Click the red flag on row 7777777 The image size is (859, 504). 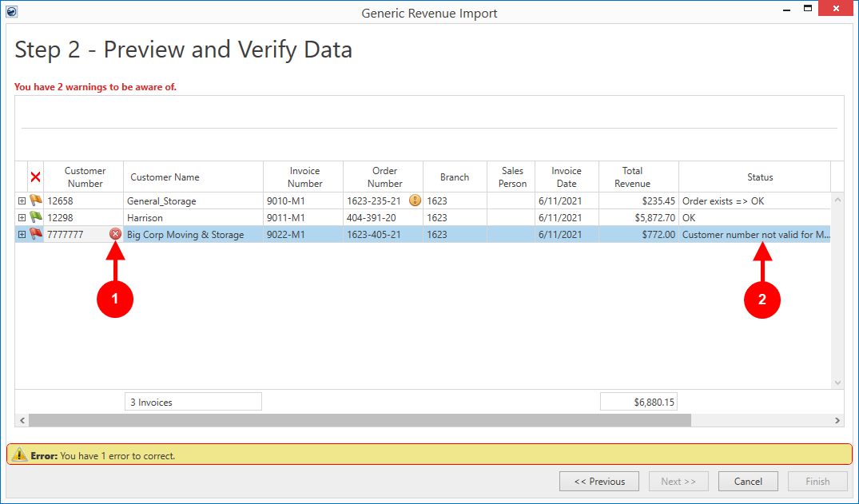(x=36, y=234)
